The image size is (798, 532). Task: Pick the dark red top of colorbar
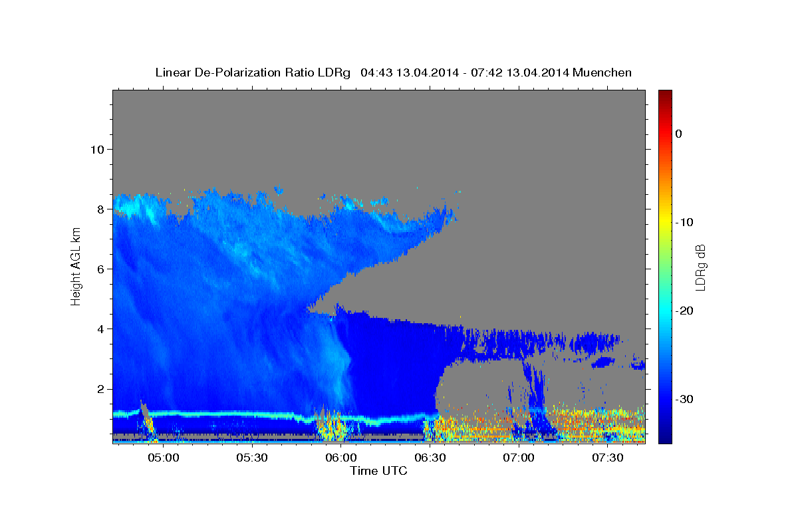click(x=665, y=95)
